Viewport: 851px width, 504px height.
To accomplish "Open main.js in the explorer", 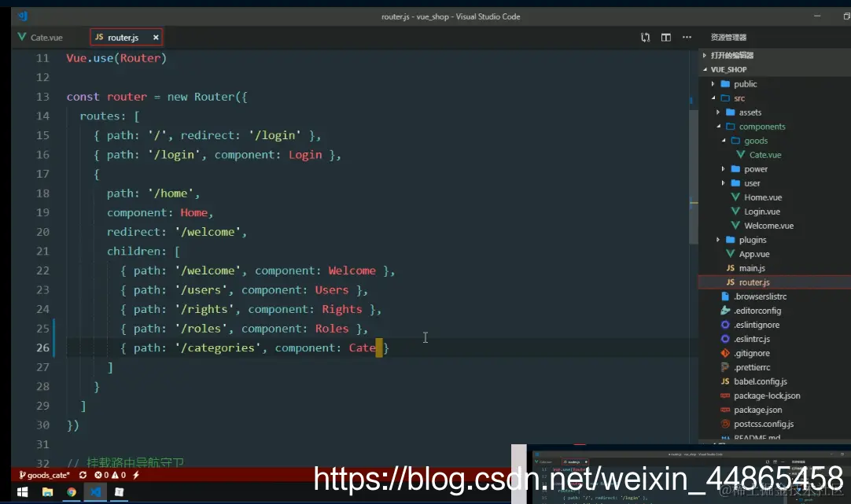I will (x=752, y=268).
